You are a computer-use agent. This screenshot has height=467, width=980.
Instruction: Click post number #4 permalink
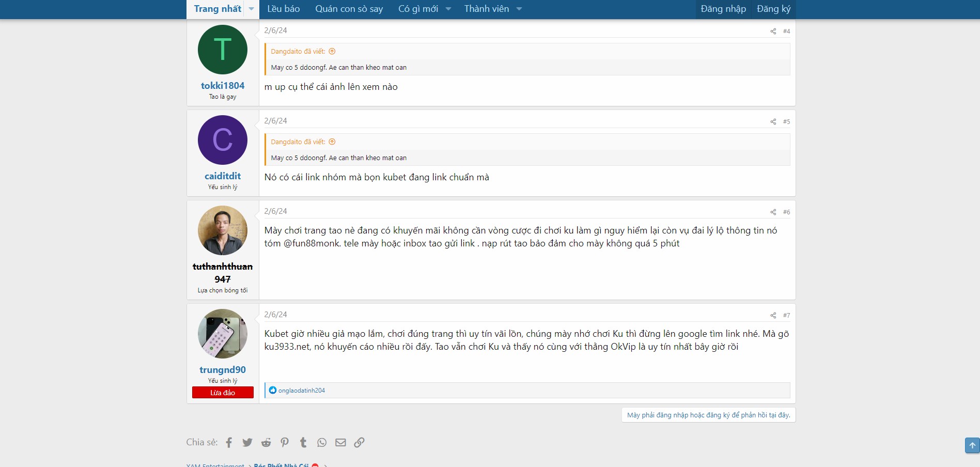[x=786, y=32]
